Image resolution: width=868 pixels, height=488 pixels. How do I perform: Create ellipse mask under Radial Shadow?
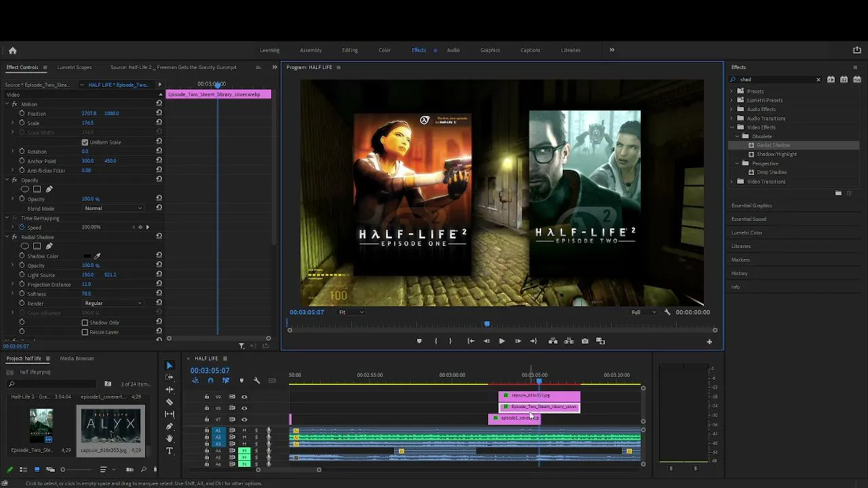click(x=25, y=246)
